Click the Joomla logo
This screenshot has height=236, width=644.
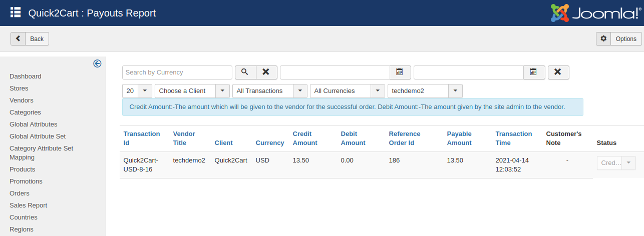(595, 13)
